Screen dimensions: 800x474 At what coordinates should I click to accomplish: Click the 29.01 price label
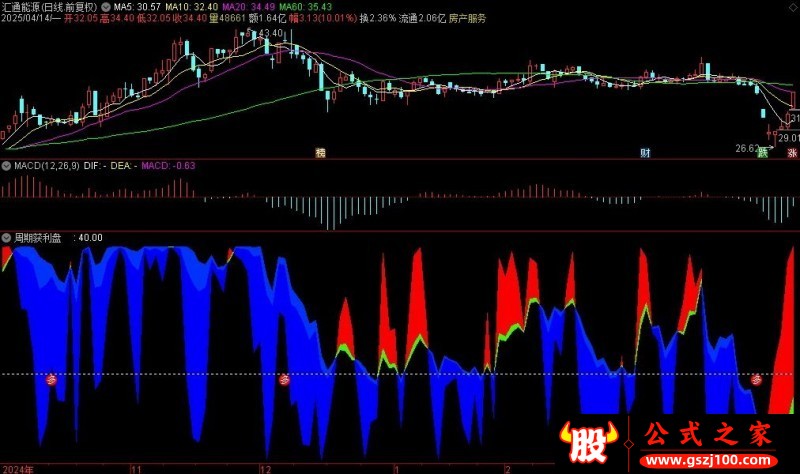[789, 138]
